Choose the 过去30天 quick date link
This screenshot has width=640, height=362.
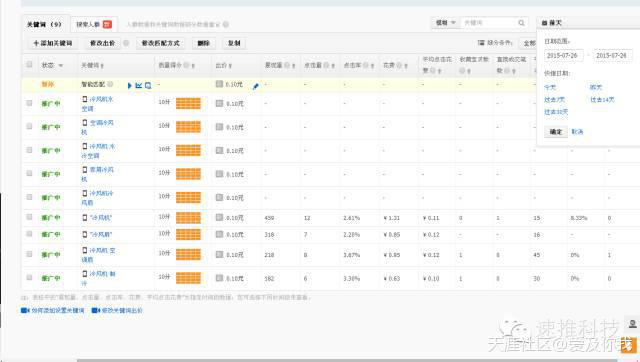click(556, 112)
